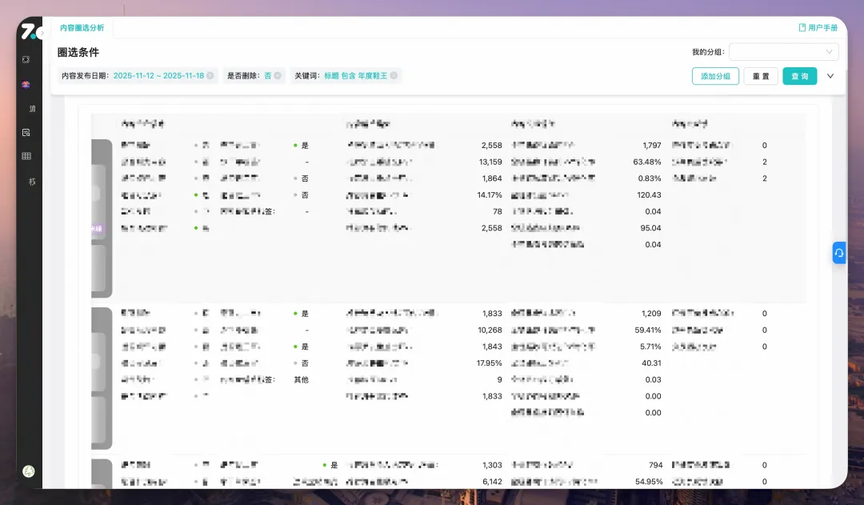Viewport: 864px width, 505px height.
Task: Click the 40.31 value
Action: (x=651, y=363)
